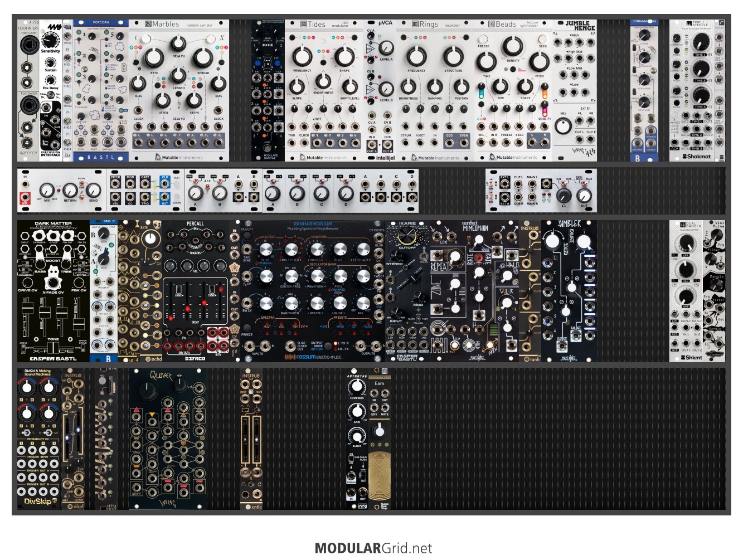Click the Mix knob on Jumble Henge
The image size is (748, 560).
[x=564, y=126]
